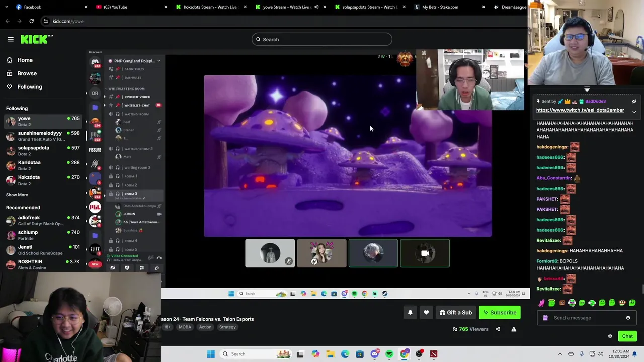Click the Subscribe button
This screenshot has height=362, width=644.
[x=500, y=313]
